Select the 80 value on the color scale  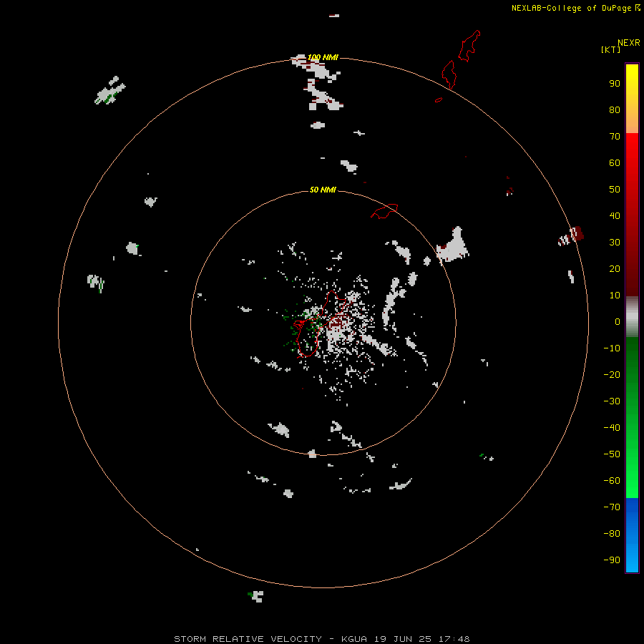tap(615, 109)
